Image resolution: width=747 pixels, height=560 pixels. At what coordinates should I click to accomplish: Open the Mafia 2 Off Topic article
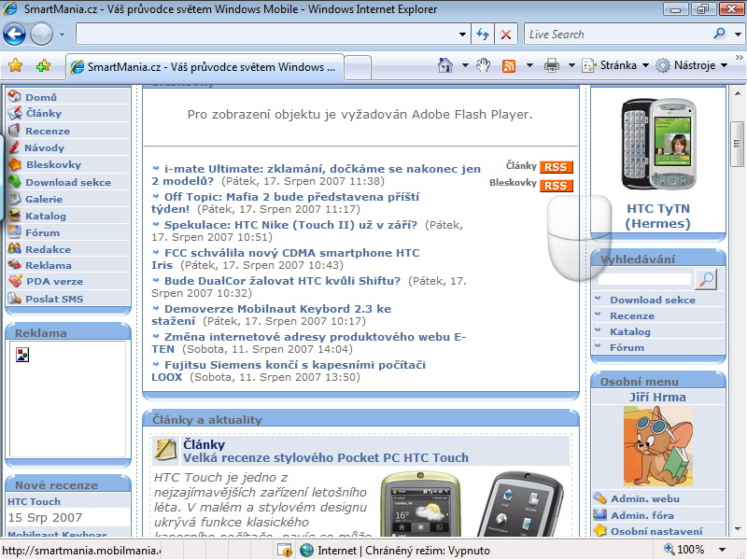(286, 203)
